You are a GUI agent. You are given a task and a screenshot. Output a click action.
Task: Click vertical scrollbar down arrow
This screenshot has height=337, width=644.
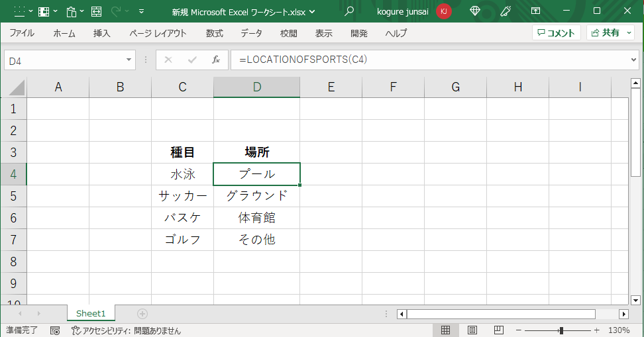coord(635,300)
